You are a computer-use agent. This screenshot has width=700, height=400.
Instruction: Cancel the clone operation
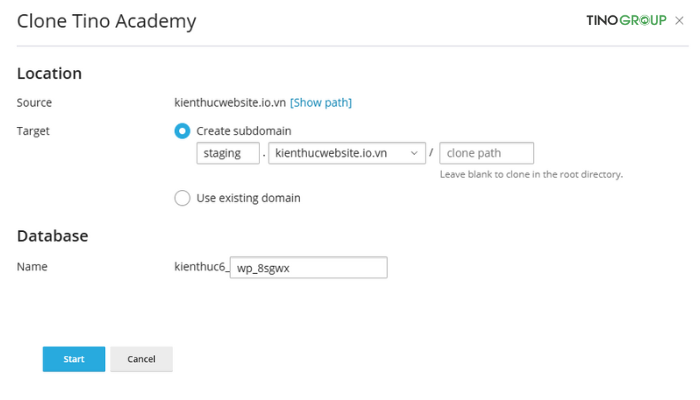coord(141,359)
